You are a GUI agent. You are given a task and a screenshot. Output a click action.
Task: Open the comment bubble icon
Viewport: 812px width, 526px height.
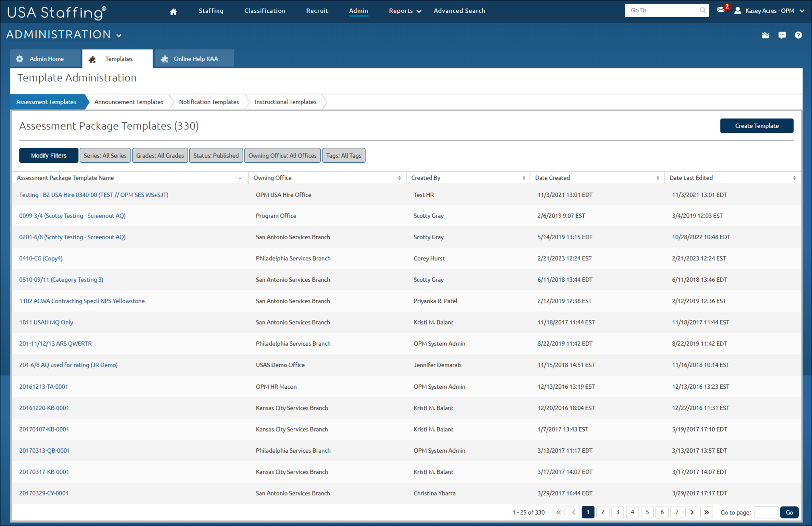click(782, 35)
